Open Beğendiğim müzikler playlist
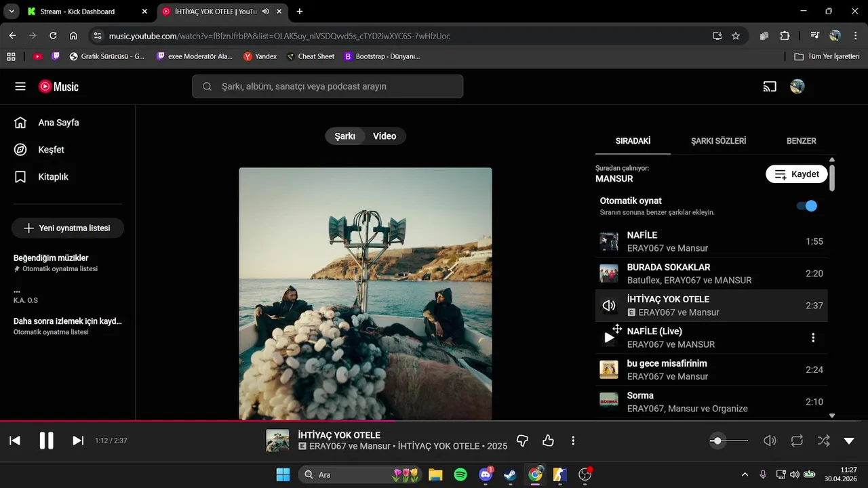The width and height of the screenshot is (868, 488). (x=68, y=263)
